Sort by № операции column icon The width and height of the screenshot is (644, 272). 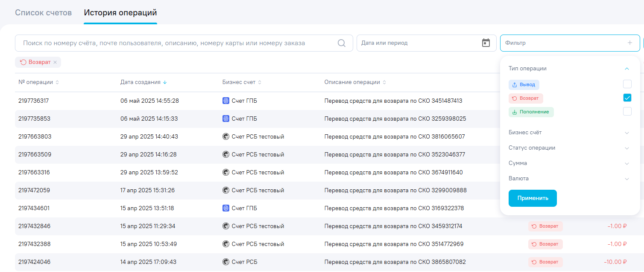(57, 82)
